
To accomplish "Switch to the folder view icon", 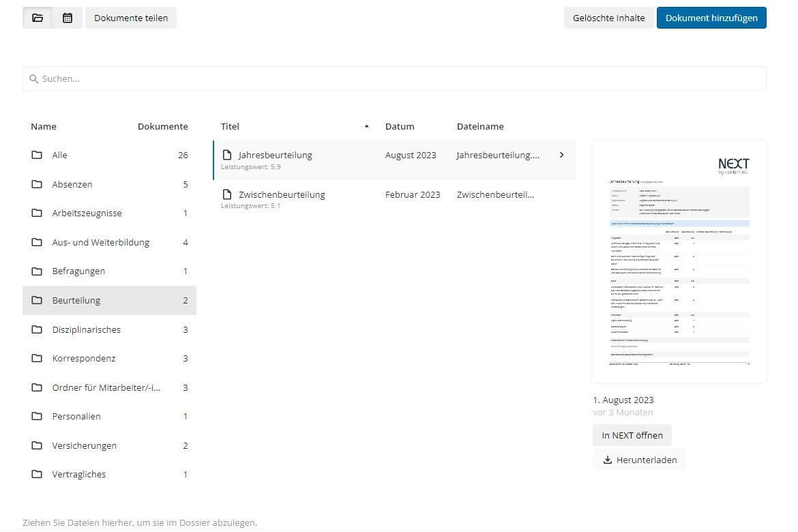I will pyautogui.click(x=38, y=18).
